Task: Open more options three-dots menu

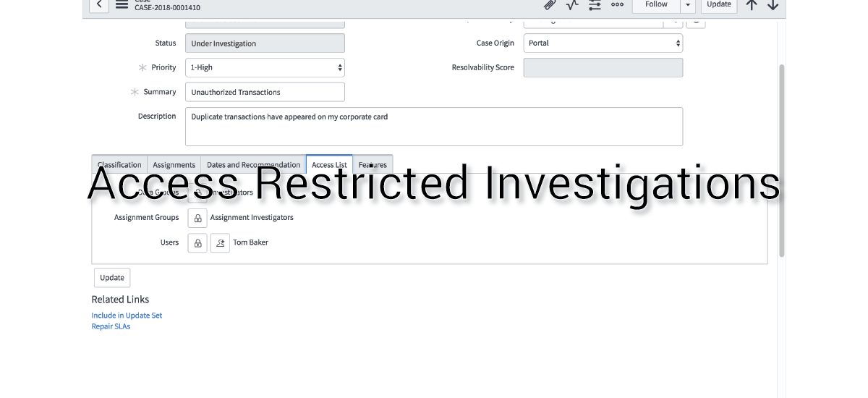Action: [617, 4]
